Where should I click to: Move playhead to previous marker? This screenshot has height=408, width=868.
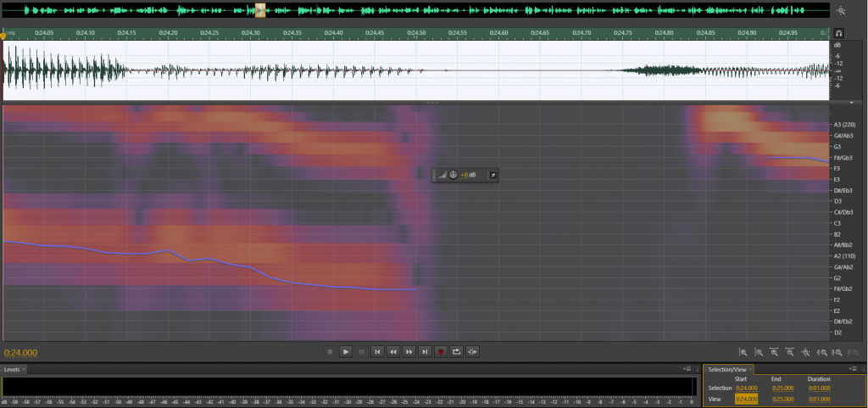pyautogui.click(x=377, y=351)
